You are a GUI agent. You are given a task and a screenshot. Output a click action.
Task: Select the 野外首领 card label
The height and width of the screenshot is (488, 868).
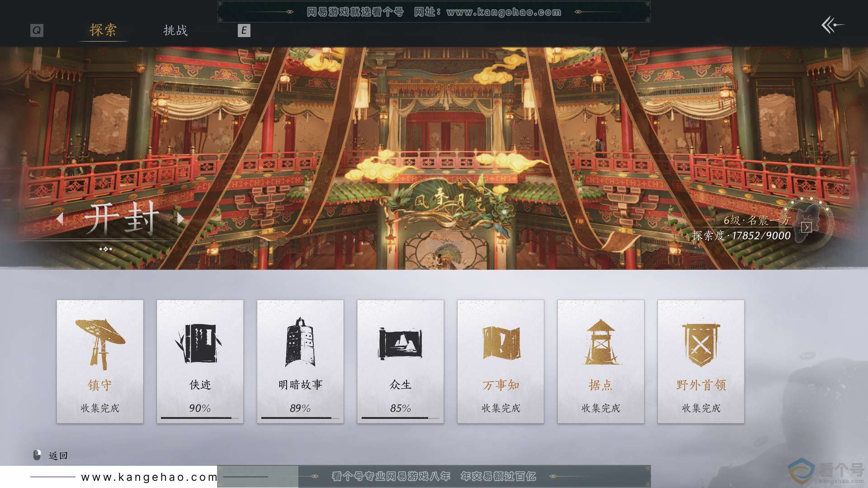701,385
